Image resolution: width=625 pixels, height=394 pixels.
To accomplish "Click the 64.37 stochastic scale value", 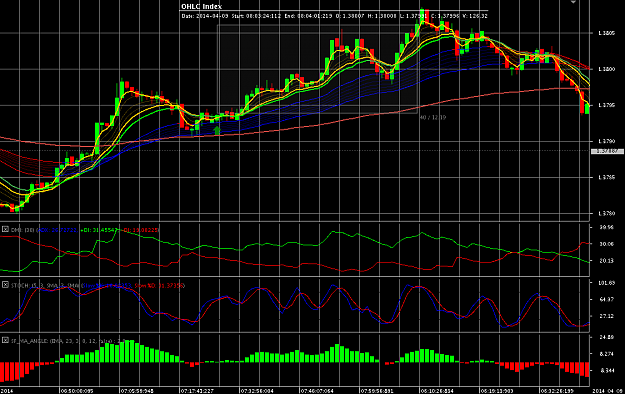I will 606,299.
